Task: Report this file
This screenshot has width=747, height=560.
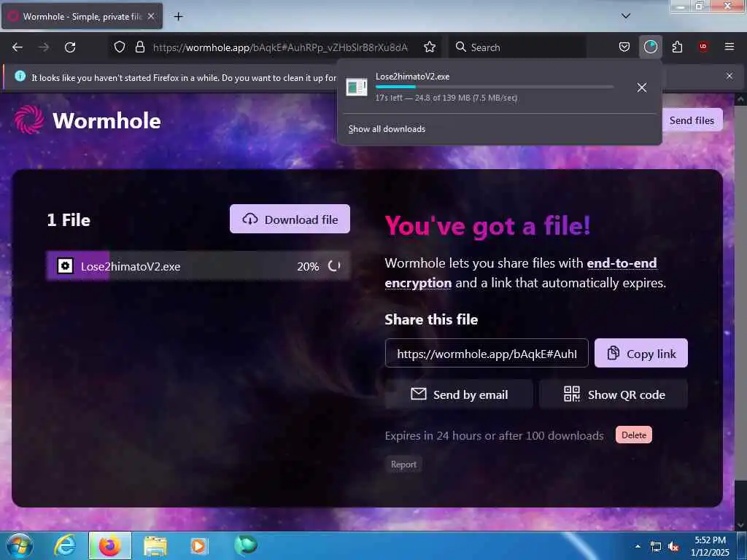Action: tap(403, 464)
